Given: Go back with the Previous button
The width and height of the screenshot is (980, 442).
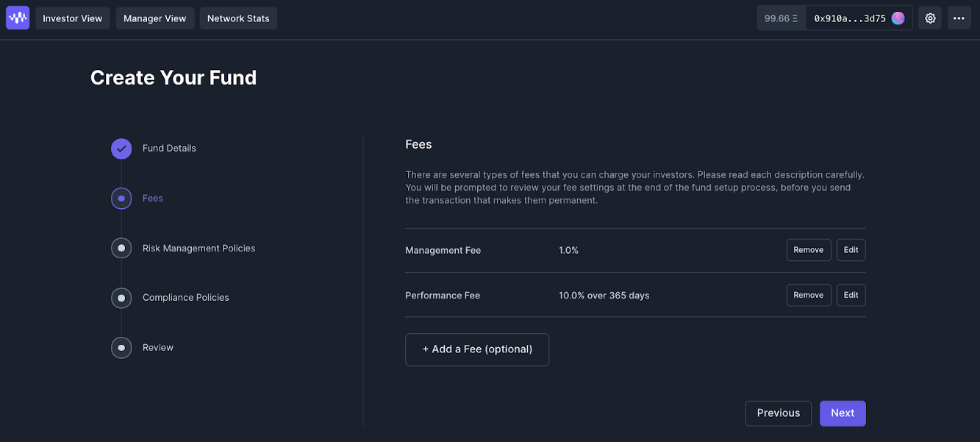Looking at the screenshot, I should 778,413.
